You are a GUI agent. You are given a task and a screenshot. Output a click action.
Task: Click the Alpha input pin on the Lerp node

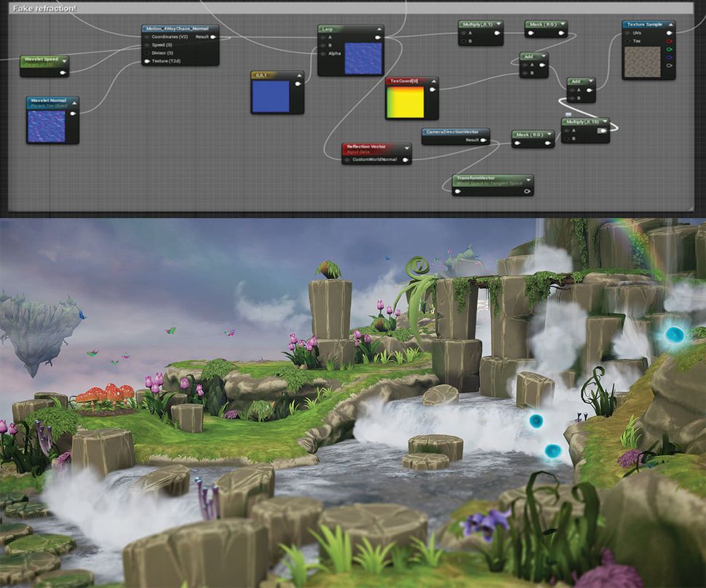322,54
